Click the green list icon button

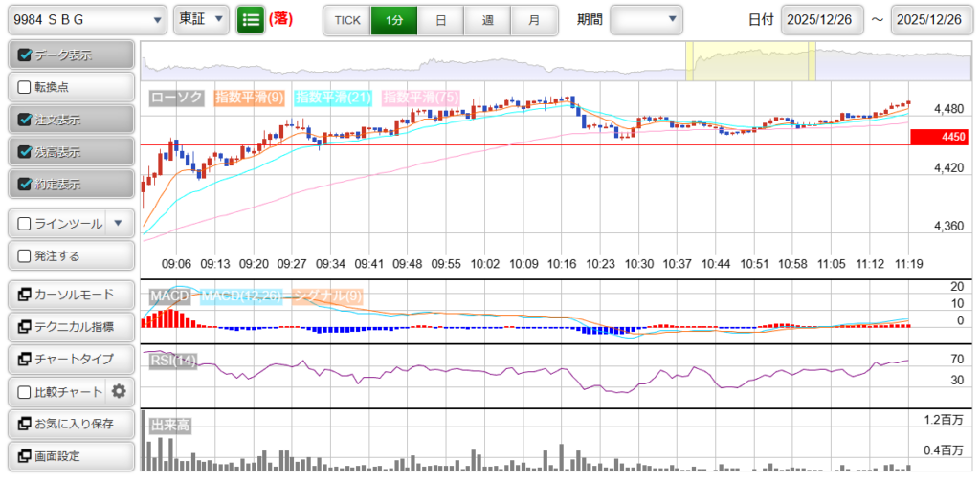coord(251,19)
